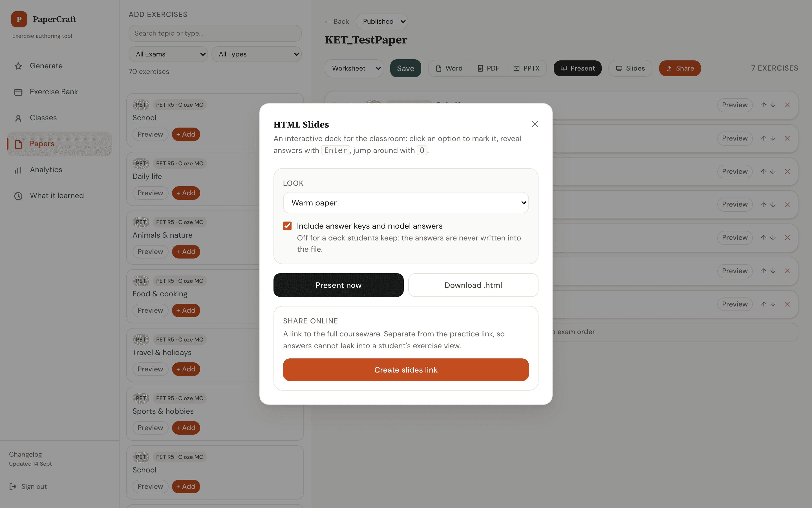
Task: Add the Sports & hobbies exercise
Action: (x=186, y=428)
